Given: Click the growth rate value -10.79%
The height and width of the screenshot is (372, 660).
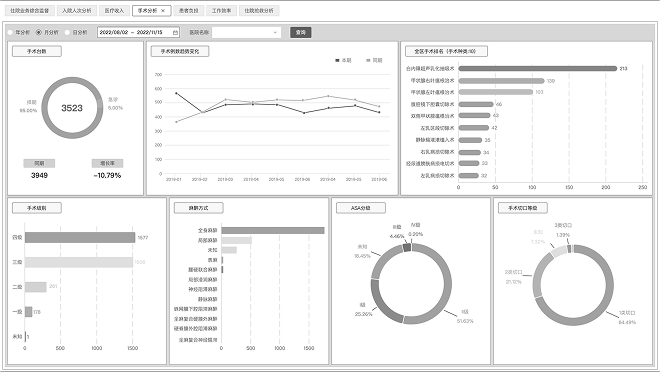Looking at the screenshot, I should [107, 175].
